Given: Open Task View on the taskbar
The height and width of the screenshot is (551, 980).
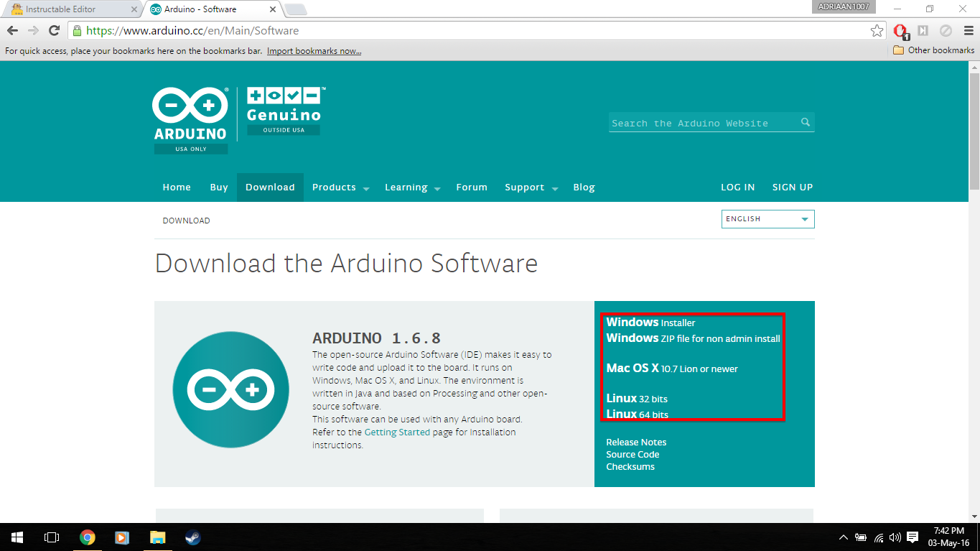Looking at the screenshot, I should coord(52,537).
